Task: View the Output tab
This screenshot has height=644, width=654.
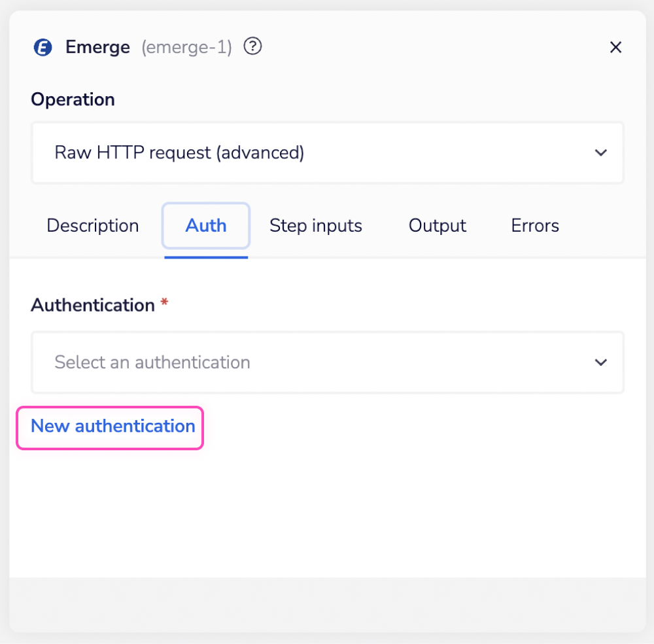Action: coord(437,225)
